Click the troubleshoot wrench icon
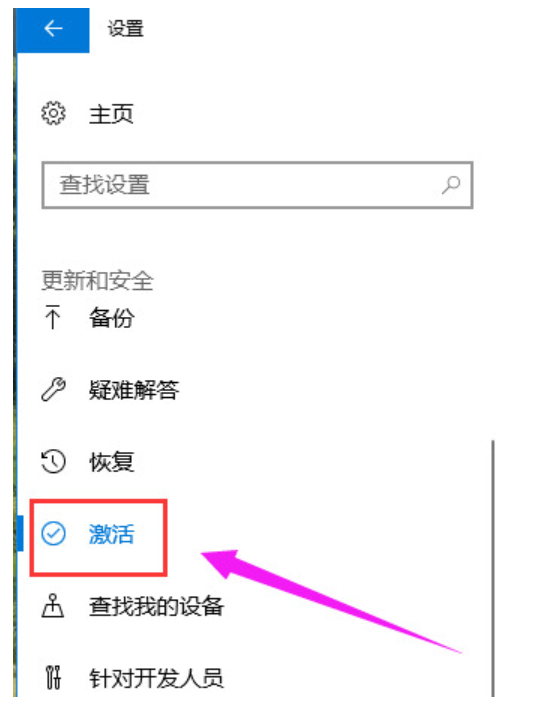This screenshot has width=540, height=713. pyautogui.click(x=54, y=390)
